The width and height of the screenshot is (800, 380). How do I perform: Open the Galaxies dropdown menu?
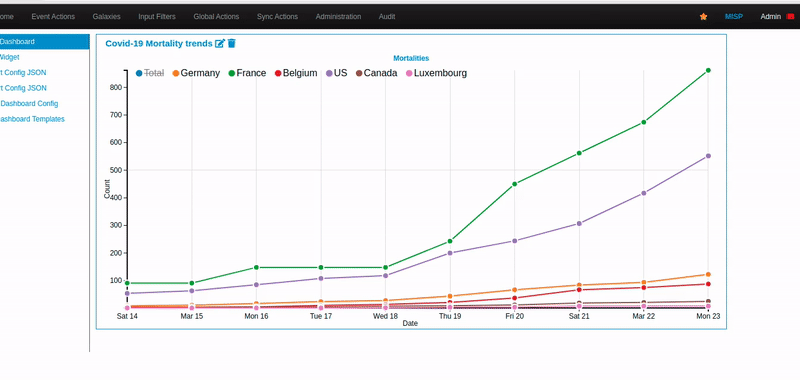(x=107, y=16)
